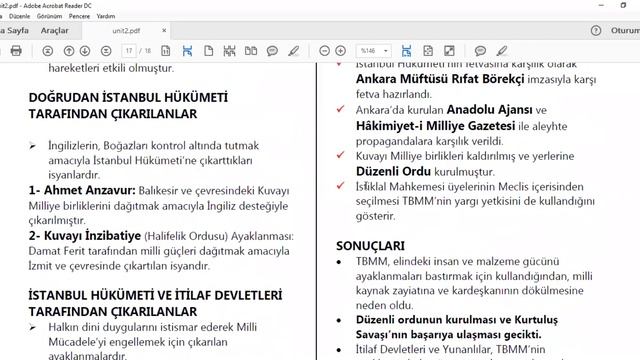Add a sticky note comment, left toolbar group
This screenshot has height=360, width=640.
tap(272, 51)
